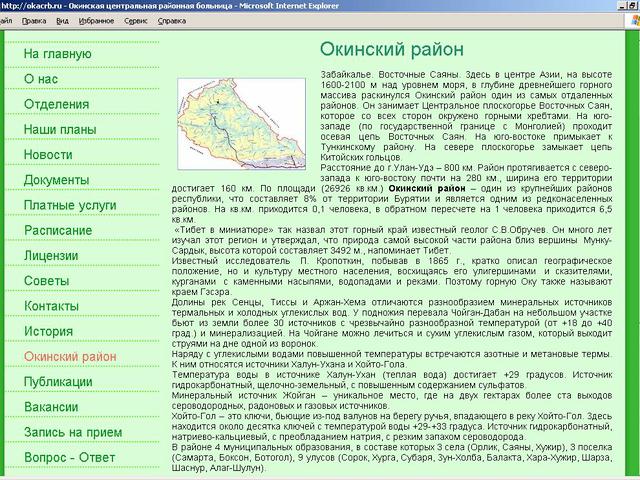Image resolution: width=640 pixels, height=480 pixels.
Task: Open the Справка menu
Action: [x=172, y=21]
